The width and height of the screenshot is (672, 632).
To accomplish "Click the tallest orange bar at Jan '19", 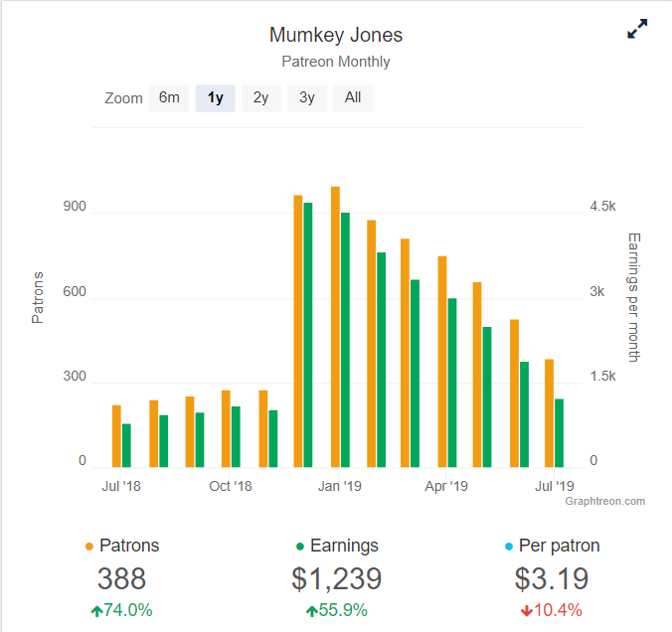I will (335, 327).
